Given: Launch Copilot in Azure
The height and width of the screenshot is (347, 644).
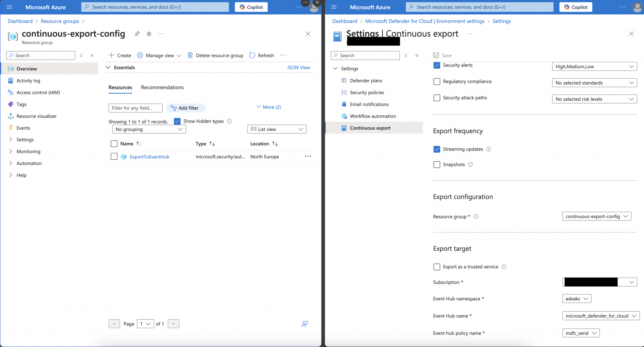Looking at the screenshot, I should pyautogui.click(x=251, y=7).
